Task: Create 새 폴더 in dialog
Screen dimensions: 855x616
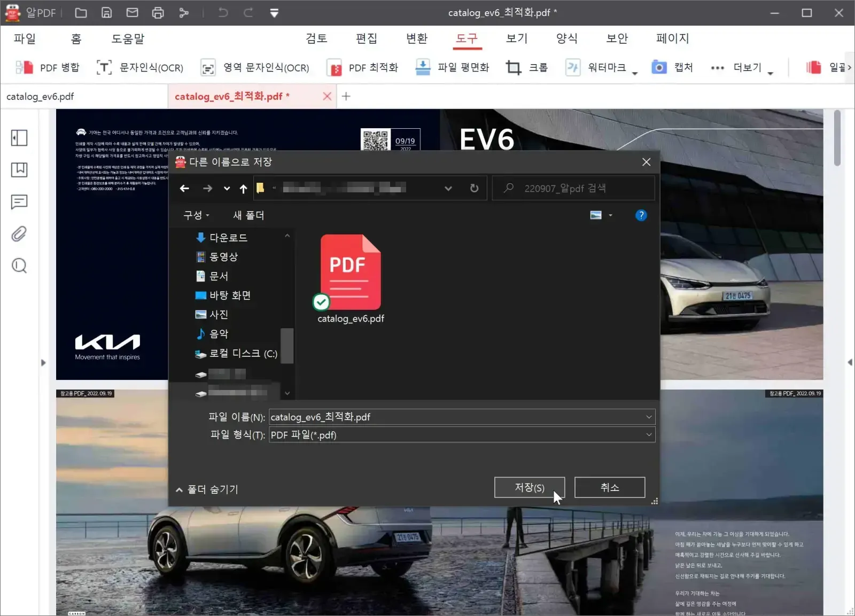Action: pyautogui.click(x=248, y=215)
